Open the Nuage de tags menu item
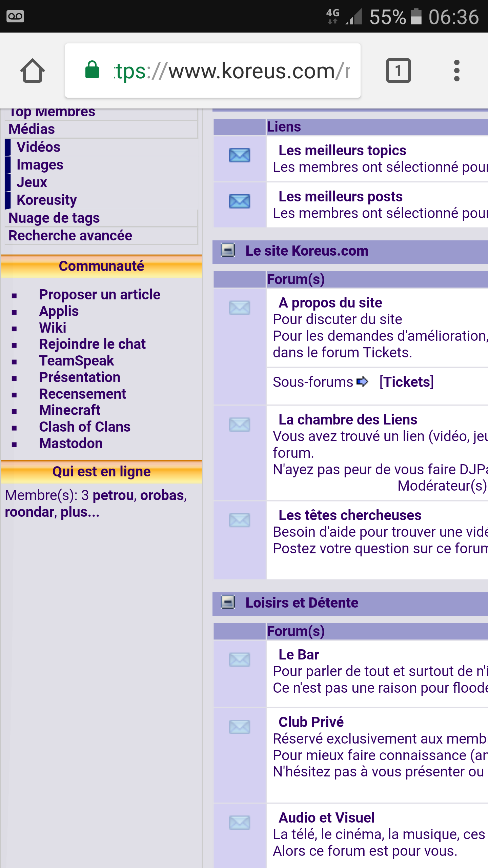 click(x=54, y=218)
